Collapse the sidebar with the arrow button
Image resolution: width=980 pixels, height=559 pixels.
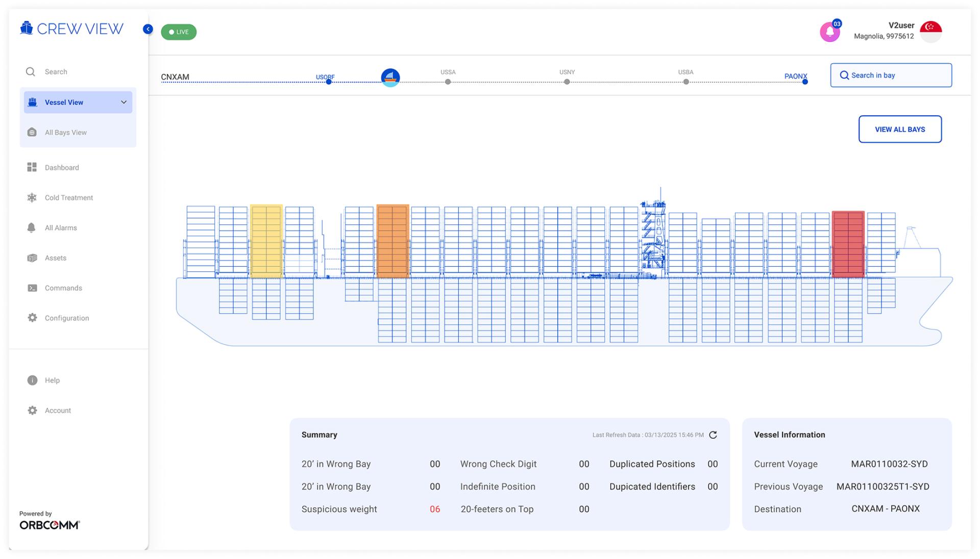(x=148, y=29)
